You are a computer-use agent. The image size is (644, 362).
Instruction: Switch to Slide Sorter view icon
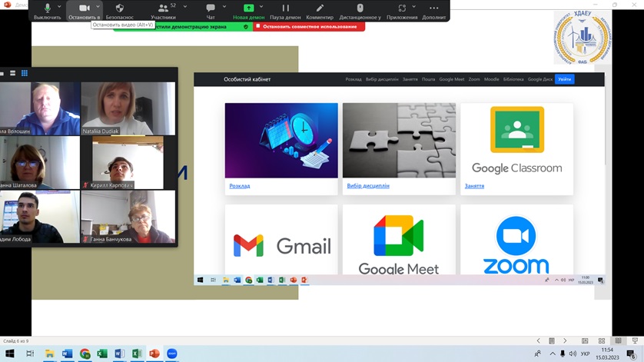click(602, 340)
